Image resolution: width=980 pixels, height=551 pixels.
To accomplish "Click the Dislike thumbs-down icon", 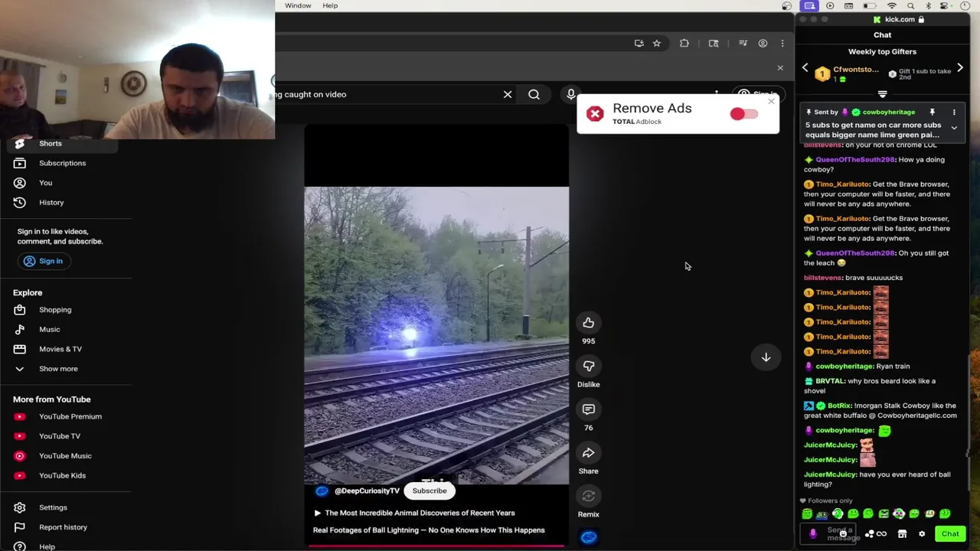I will click(588, 366).
